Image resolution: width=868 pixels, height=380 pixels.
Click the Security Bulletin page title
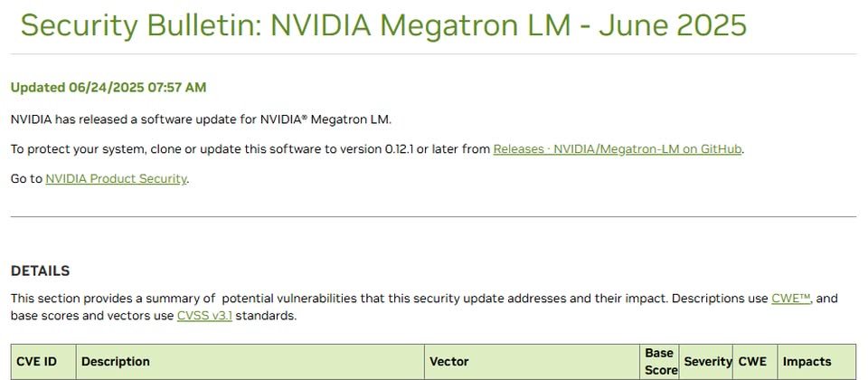tap(383, 25)
